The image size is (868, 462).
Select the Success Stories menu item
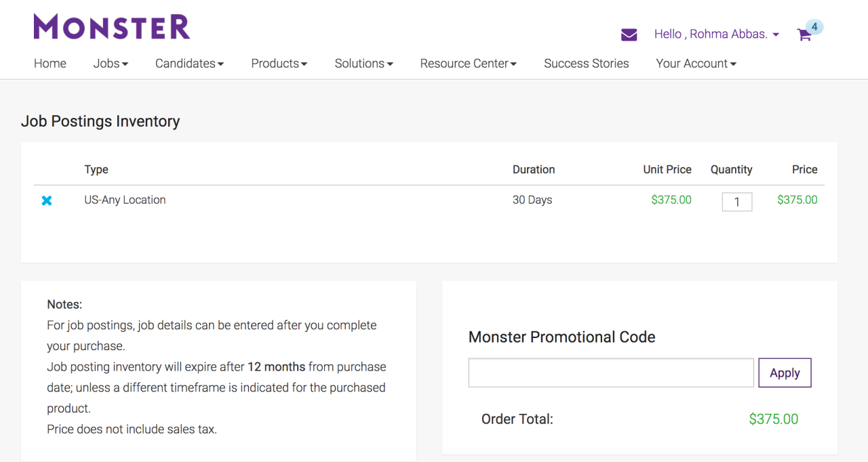(586, 63)
